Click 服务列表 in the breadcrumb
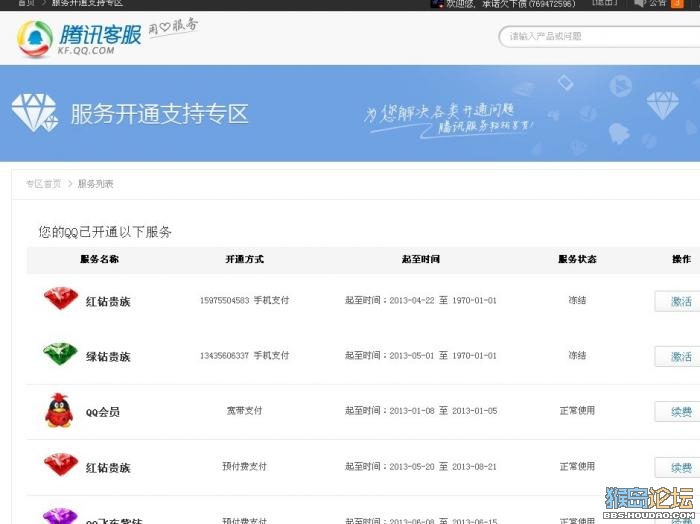The image size is (700, 524). click(96, 184)
